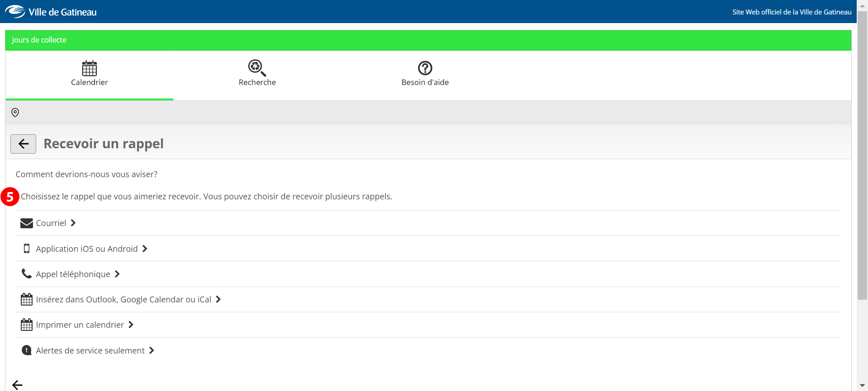This screenshot has height=391, width=868.
Task: Expand chevron next to Appel téléphonique
Action: pyautogui.click(x=117, y=274)
